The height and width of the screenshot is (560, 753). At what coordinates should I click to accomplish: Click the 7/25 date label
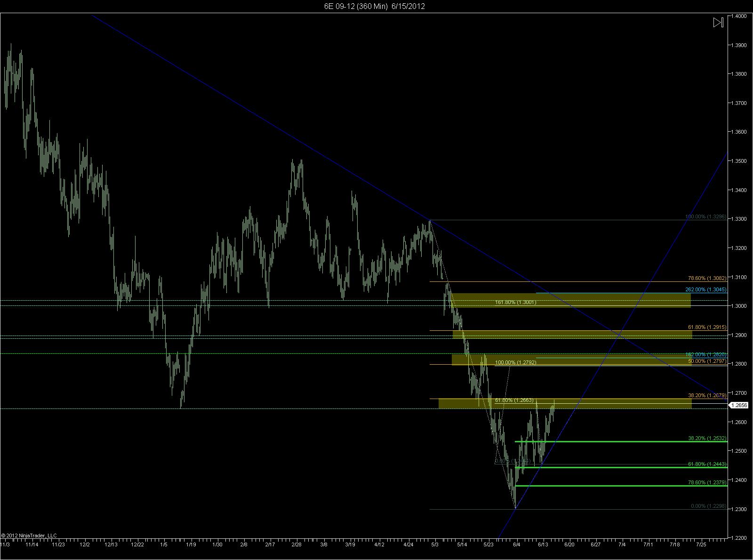click(701, 544)
